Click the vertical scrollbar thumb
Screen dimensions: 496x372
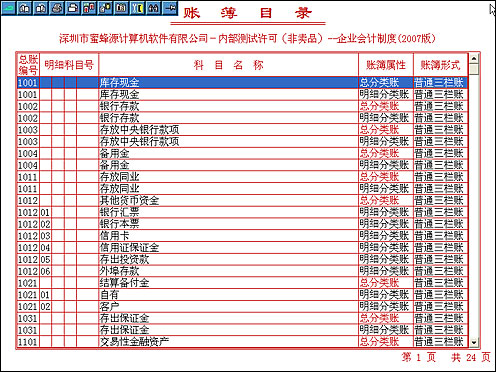474,69
